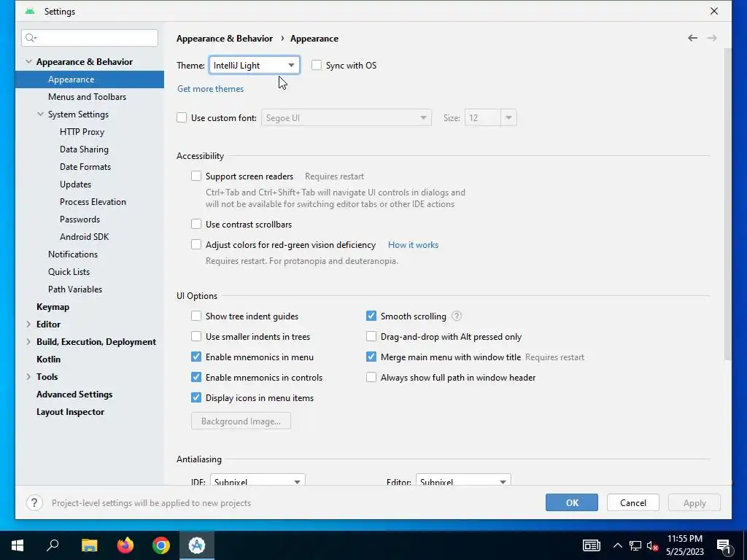Launch Firefox from taskbar
The image size is (747, 560).
click(125, 545)
